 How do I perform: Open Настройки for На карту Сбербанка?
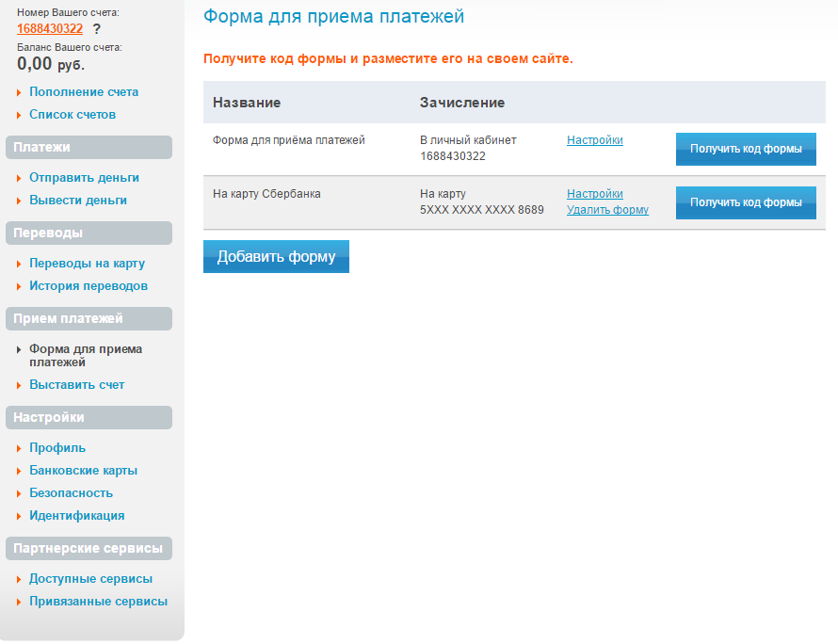click(595, 193)
